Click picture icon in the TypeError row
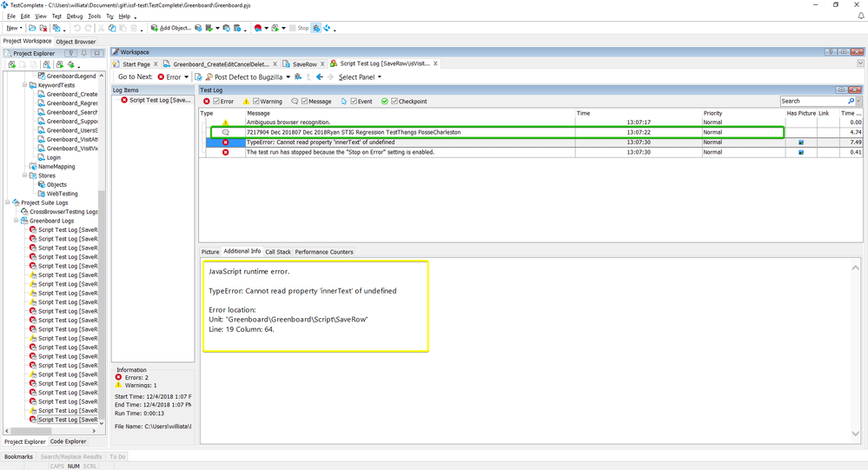 pos(800,142)
